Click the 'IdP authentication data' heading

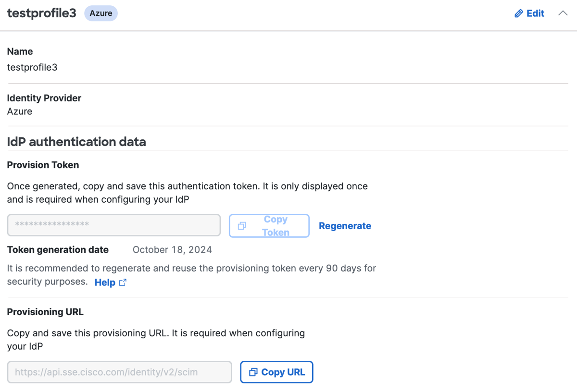point(76,142)
